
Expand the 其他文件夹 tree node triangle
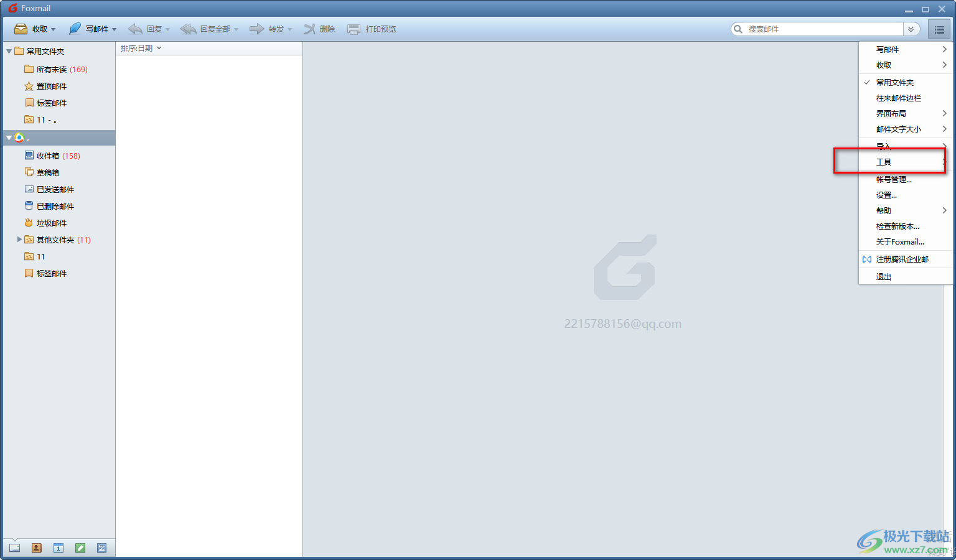pos(19,240)
